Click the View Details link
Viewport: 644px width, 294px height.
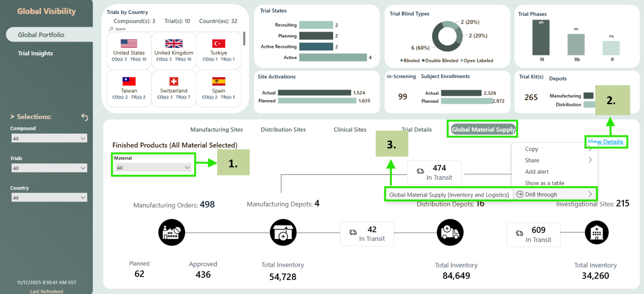click(x=605, y=142)
